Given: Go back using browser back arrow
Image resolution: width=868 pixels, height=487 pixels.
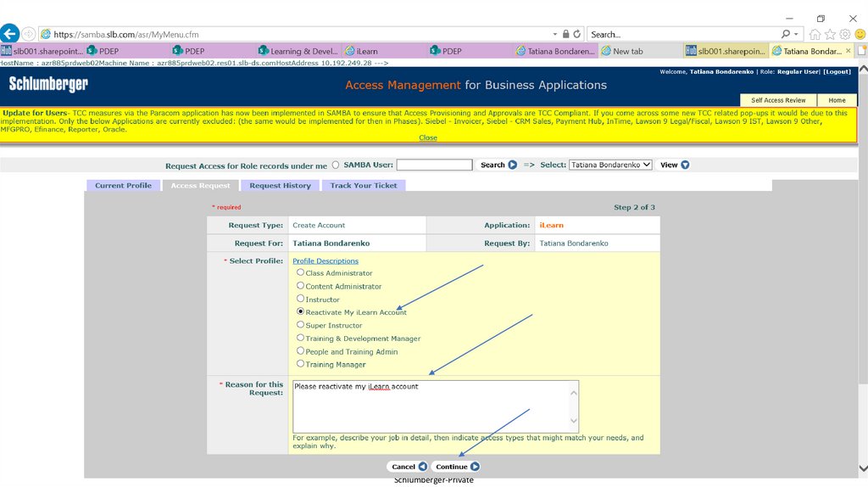Looking at the screenshot, I should [x=9, y=34].
